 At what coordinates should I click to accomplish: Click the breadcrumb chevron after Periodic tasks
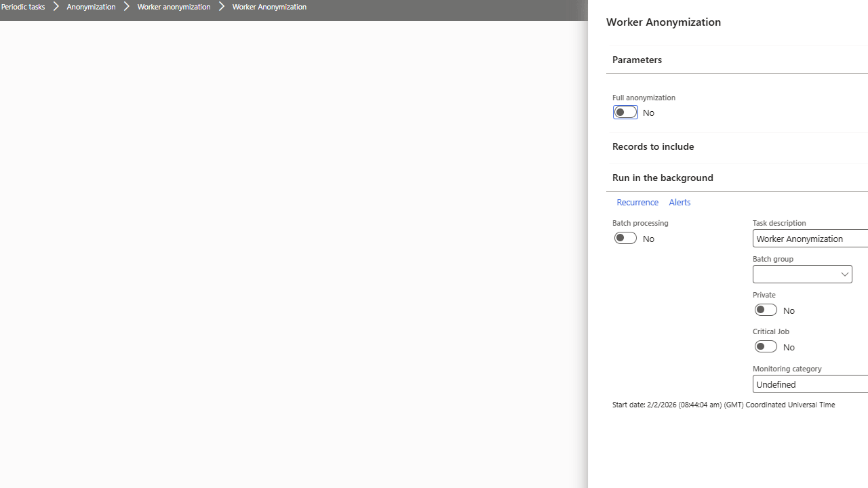56,7
